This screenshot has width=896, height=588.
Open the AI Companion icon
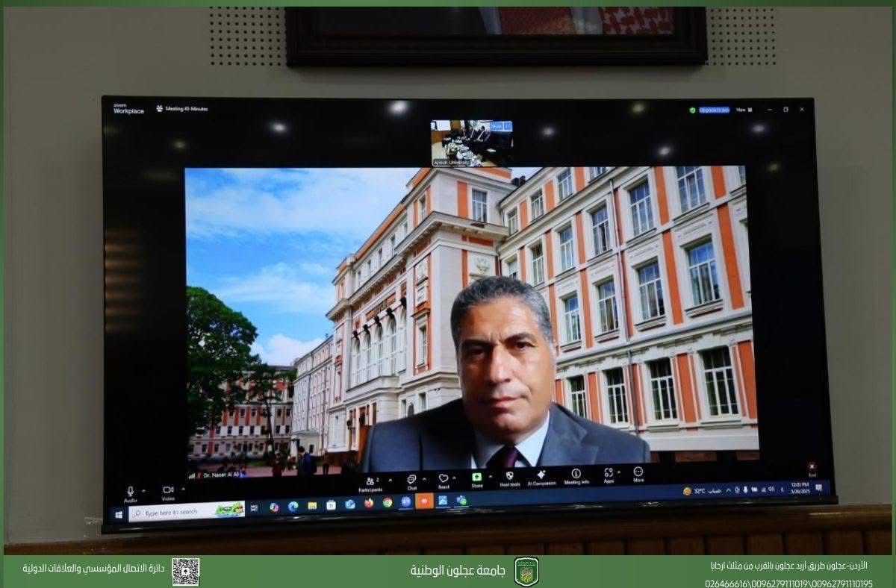[541, 475]
